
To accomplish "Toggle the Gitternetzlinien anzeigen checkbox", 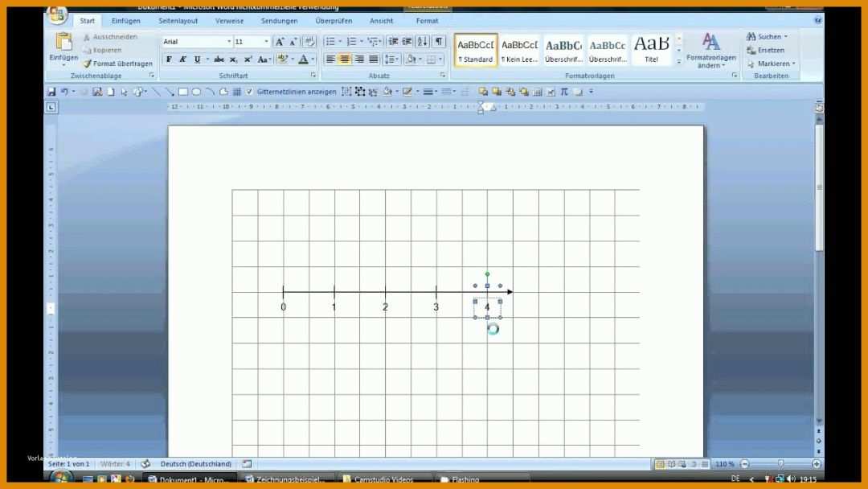I will pos(250,92).
